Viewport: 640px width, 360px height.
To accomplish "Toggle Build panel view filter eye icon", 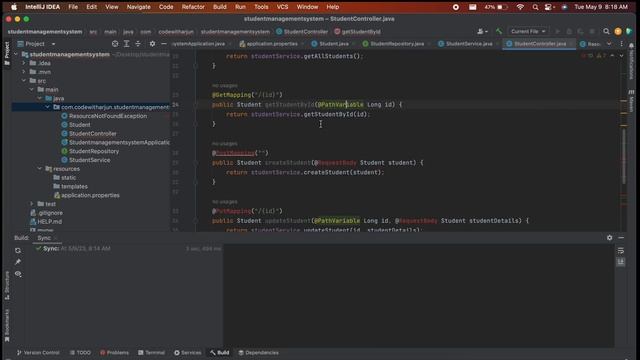I will (18, 274).
